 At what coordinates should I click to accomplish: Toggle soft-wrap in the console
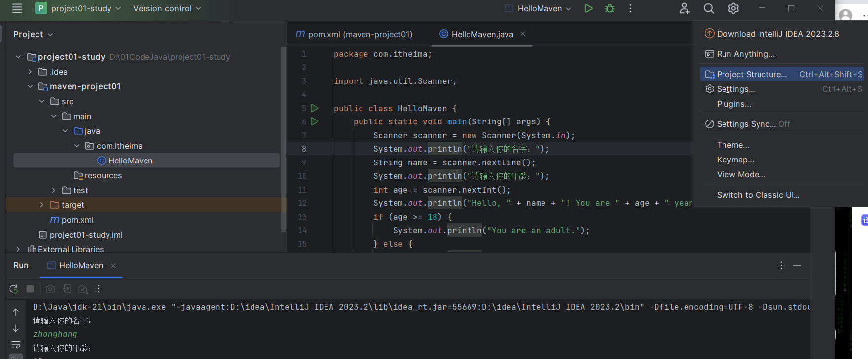(16, 344)
